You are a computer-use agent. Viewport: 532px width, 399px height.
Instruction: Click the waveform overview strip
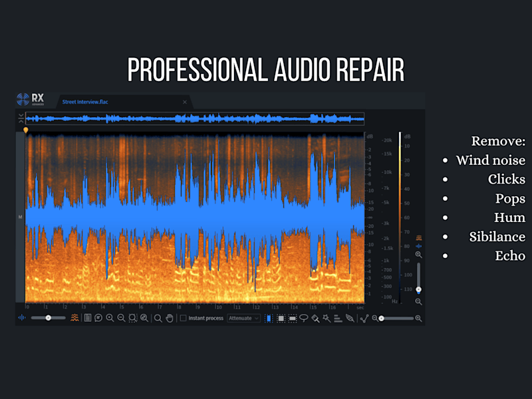(x=195, y=119)
